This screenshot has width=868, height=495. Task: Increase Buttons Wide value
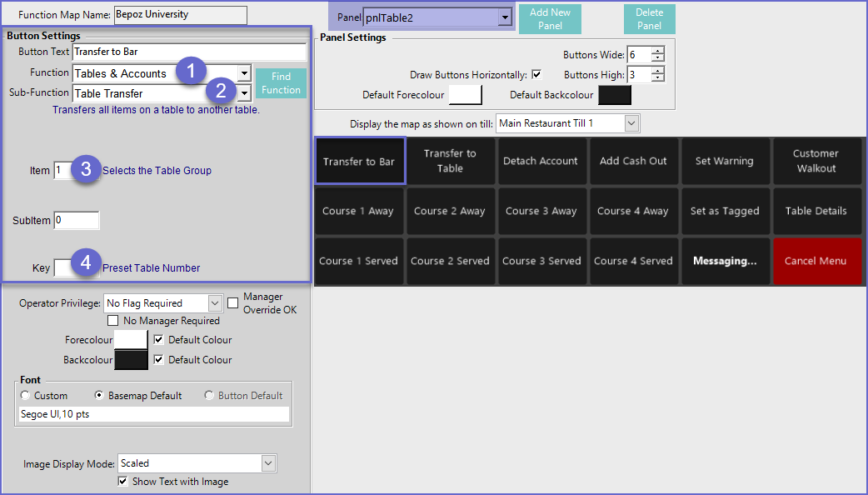click(x=657, y=51)
